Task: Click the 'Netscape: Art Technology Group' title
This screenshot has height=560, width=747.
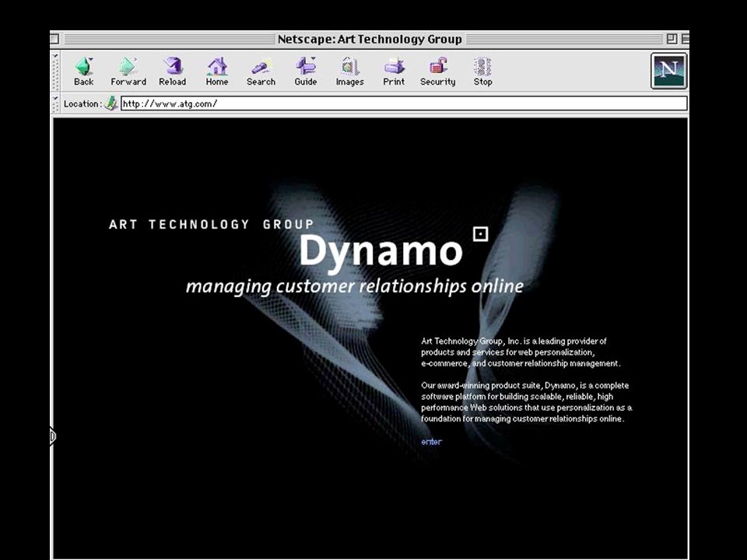Action: (x=370, y=39)
